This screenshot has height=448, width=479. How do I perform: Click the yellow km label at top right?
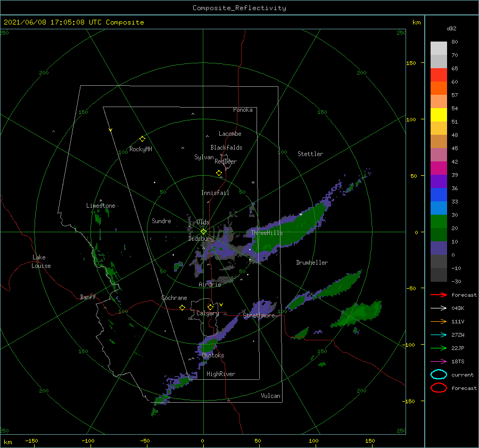point(416,22)
